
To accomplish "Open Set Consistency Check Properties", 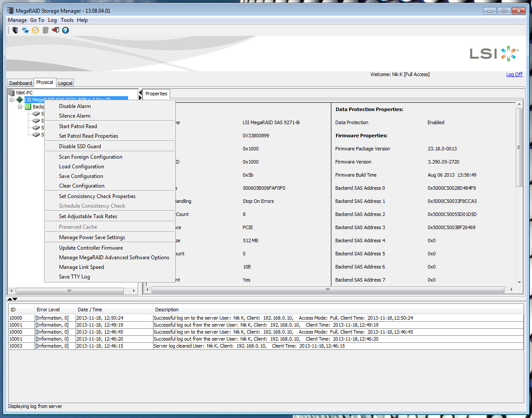I will point(97,196).
